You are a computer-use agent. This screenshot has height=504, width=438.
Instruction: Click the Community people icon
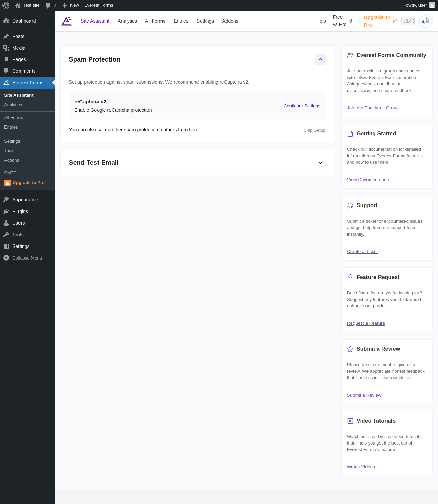coord(350,55)
